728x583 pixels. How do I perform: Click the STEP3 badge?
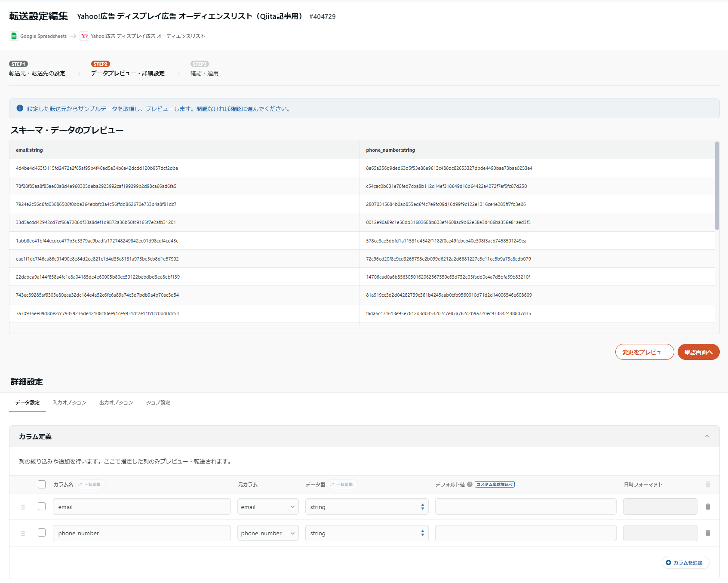pyautogui.click(x=200, y=64)
